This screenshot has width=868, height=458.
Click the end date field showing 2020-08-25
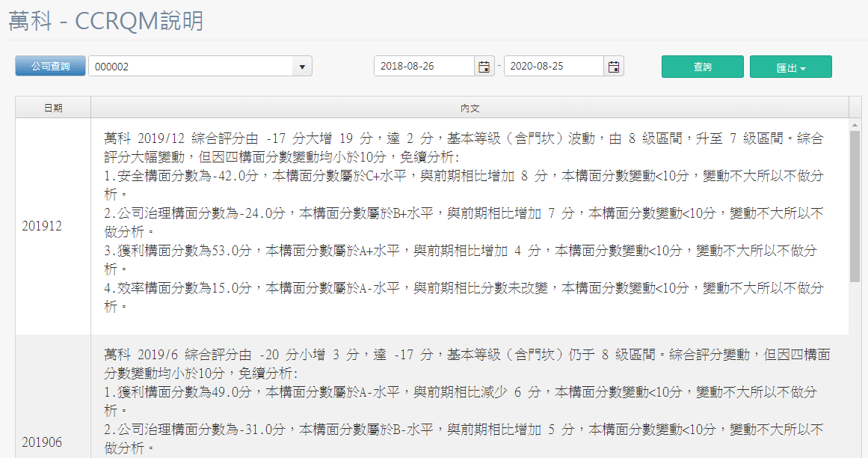click(x=553, y=66)
